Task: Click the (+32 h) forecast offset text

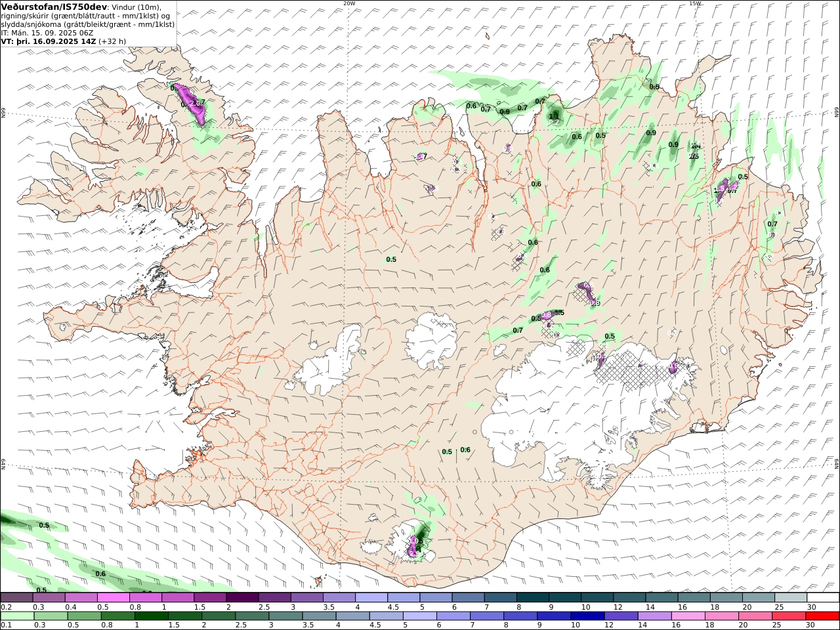Action: pos(113,41)
